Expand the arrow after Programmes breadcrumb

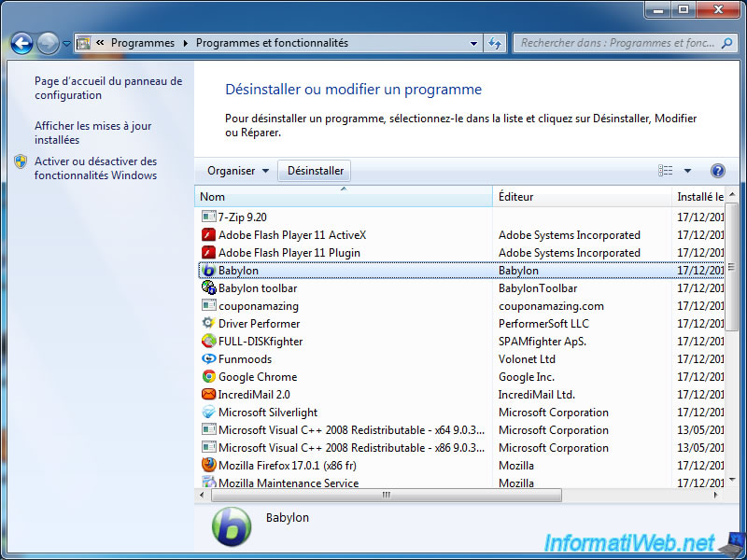(x=185, y=43)
